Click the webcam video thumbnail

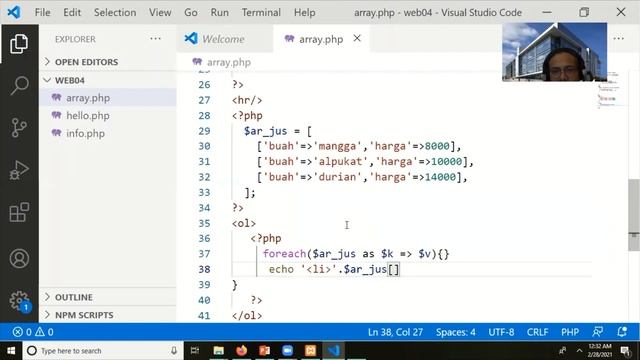pos(554,52)
